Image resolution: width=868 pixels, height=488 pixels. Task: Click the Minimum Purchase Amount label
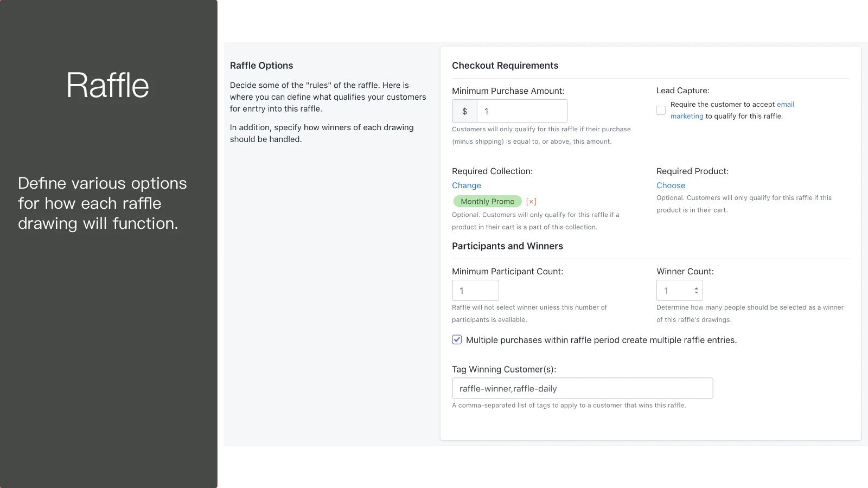[508, 91]
